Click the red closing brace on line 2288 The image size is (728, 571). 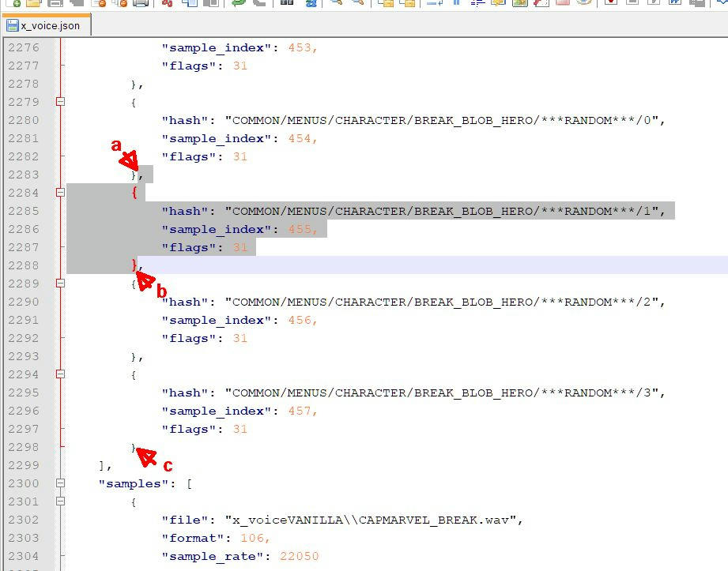134,265
